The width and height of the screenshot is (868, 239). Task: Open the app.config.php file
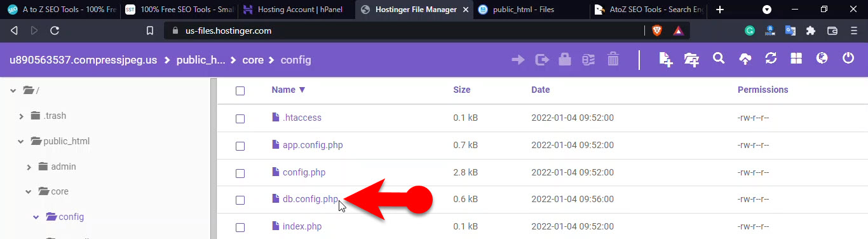click(313, 145)
